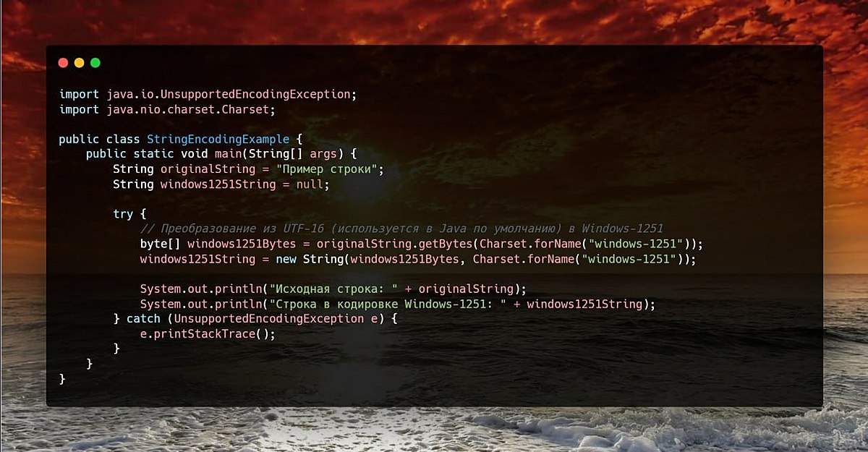This screenshot has width=868, height=452.
Task: Click the catch keyword
Action: (x=144, y=319)
